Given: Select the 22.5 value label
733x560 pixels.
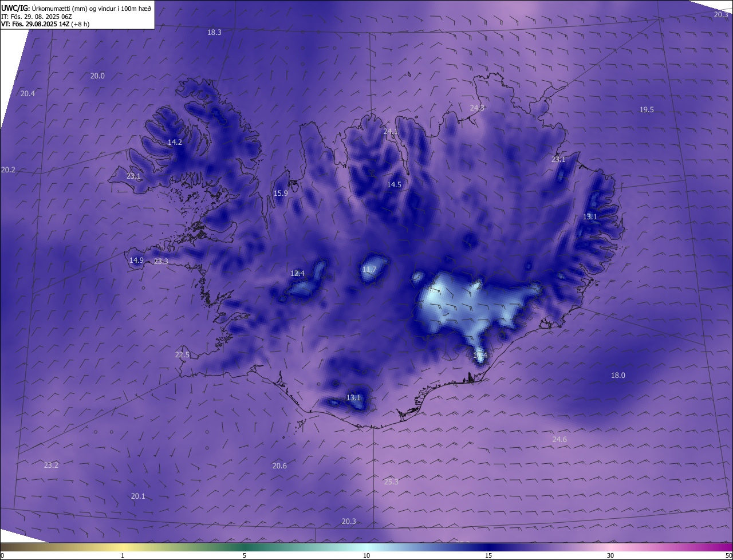Looking at the screenshot, I should point(182,355).
